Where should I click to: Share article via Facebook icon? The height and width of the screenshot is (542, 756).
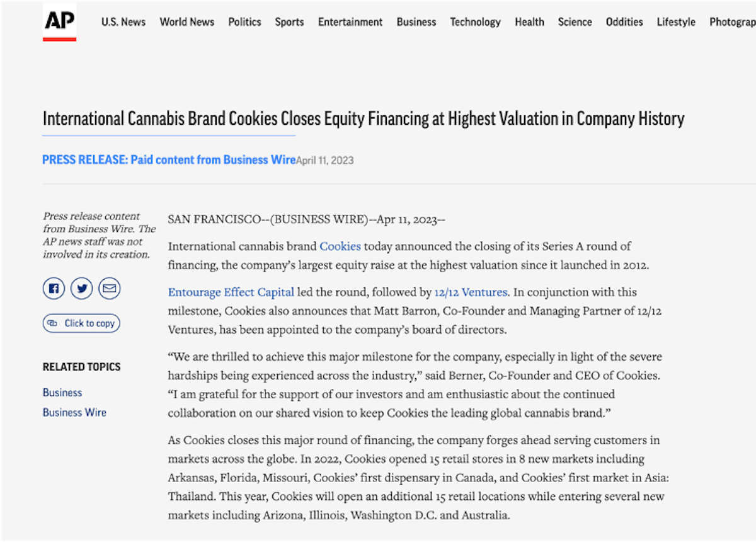click(x=54, y=289)
